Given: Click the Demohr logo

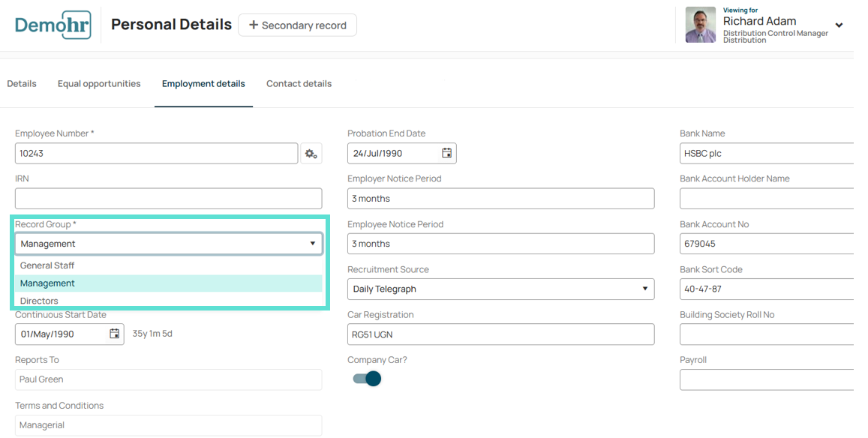Looking at the screenshot, I should (x=53, y=25).
